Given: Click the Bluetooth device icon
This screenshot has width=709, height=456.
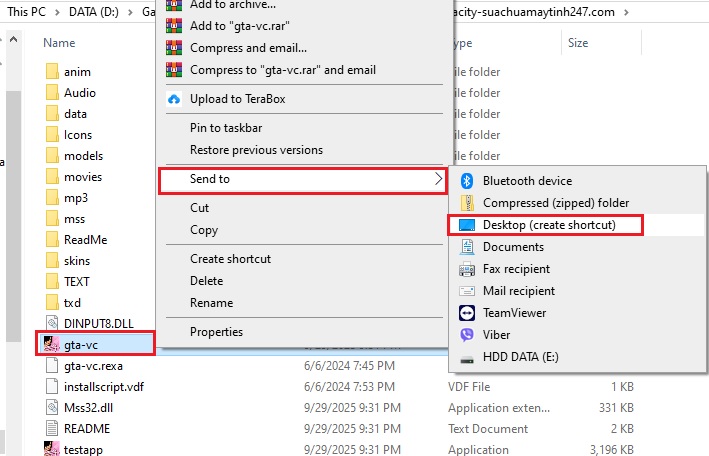Looking at the screenshot, I should click(x=466, y=181).
